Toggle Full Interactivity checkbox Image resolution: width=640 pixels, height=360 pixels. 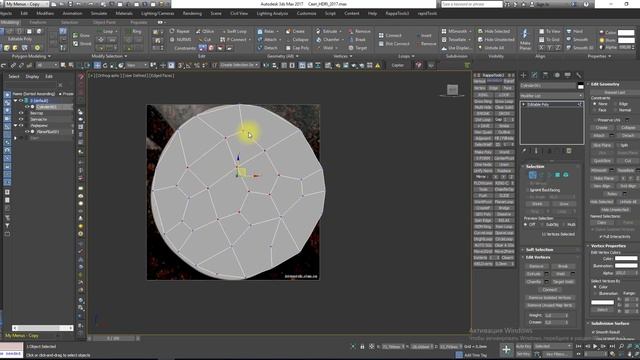(x=601, y=237)
